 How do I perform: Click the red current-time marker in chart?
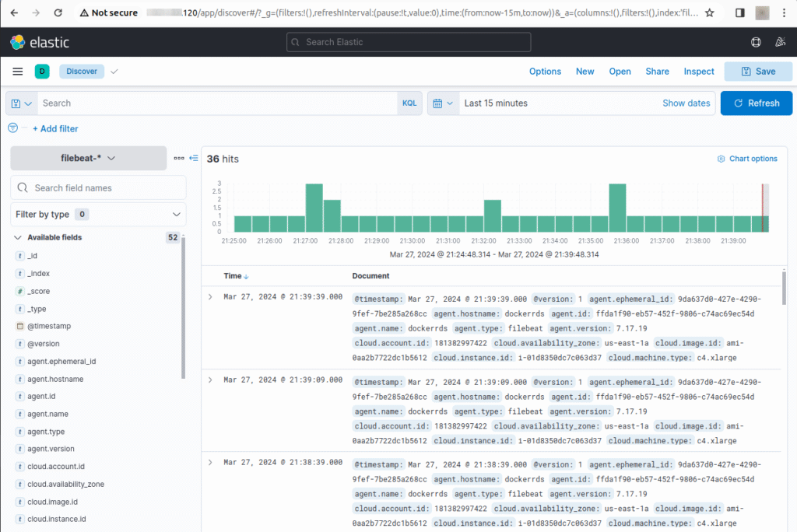click(763, 208)
